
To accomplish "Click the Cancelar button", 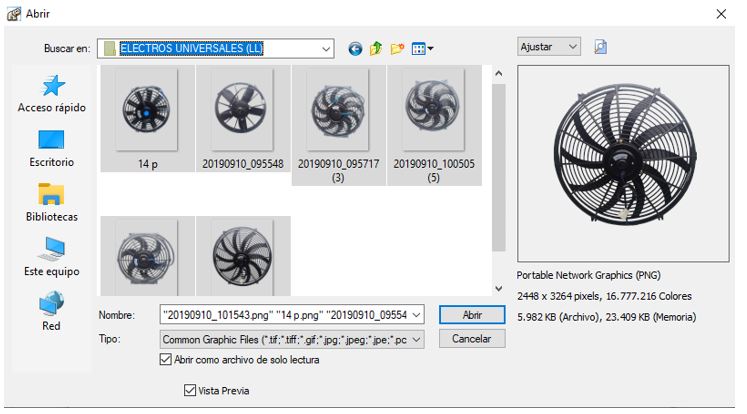I will point(472,339).
